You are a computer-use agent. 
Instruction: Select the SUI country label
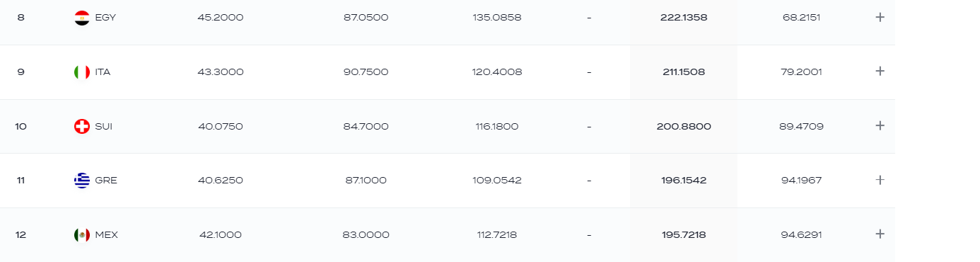click(x=104, y=126)
